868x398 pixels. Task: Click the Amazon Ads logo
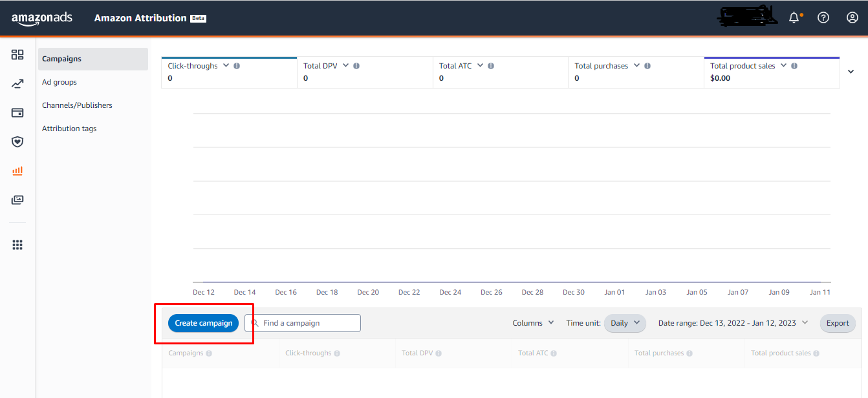[x=42, y=19]
